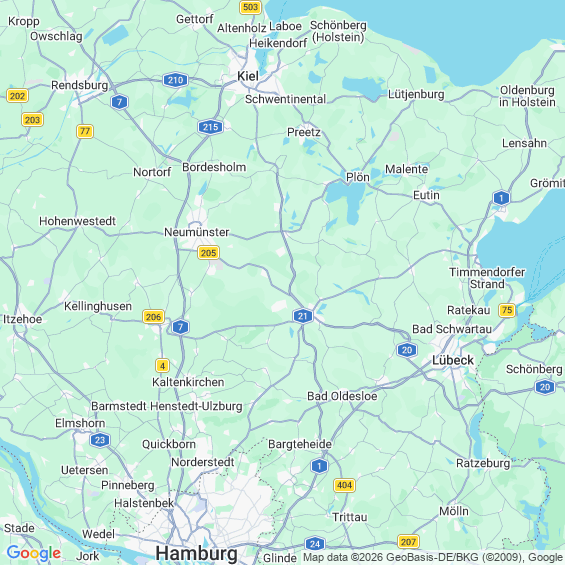Click the yellow 404 road shield

tap(344, 485)
